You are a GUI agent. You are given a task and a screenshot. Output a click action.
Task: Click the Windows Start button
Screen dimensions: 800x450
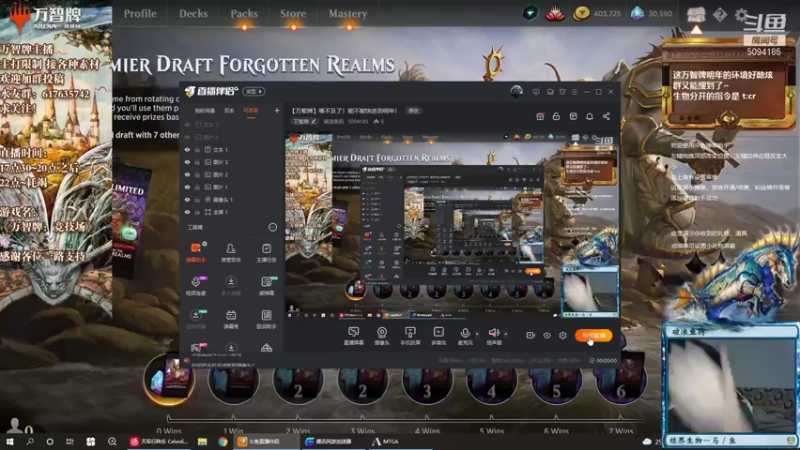pos(10,441)
